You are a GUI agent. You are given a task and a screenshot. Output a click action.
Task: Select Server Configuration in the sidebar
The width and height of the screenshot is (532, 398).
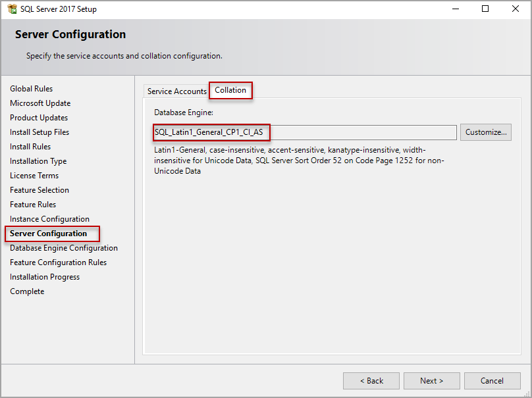point(51,234)
